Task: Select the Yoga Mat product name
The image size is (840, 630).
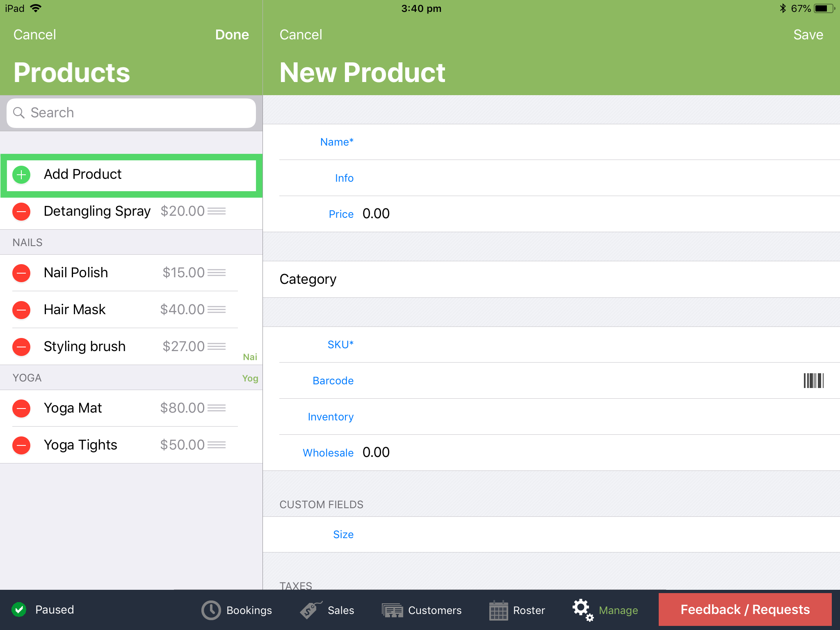Action: (x=73, y=408)
